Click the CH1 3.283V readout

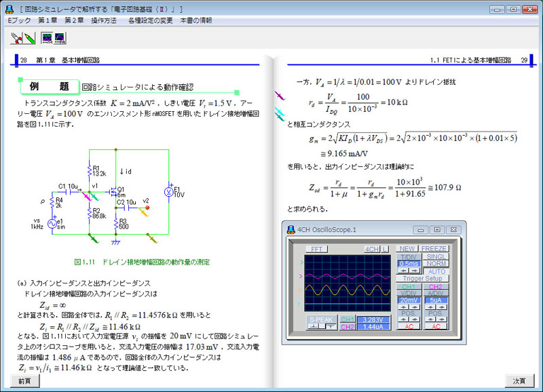[374, 319]
